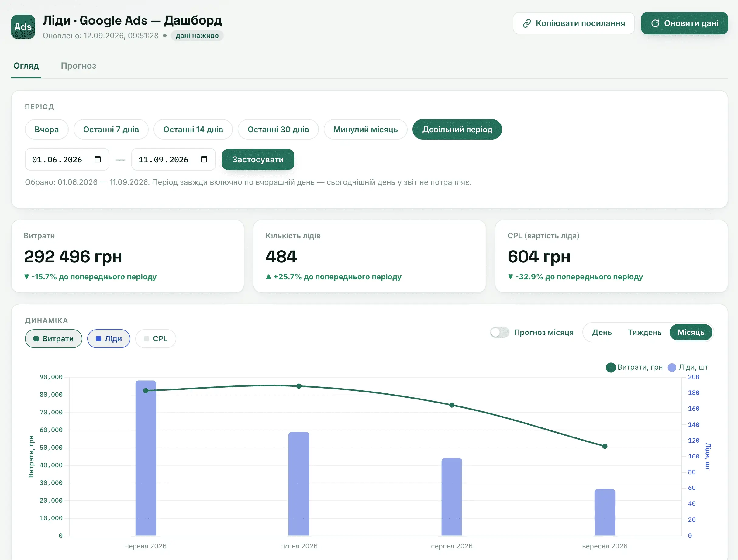Click the вересня 2026 leads bar
The height and width of the screenshot is (560, 738).
coord(605,513)
